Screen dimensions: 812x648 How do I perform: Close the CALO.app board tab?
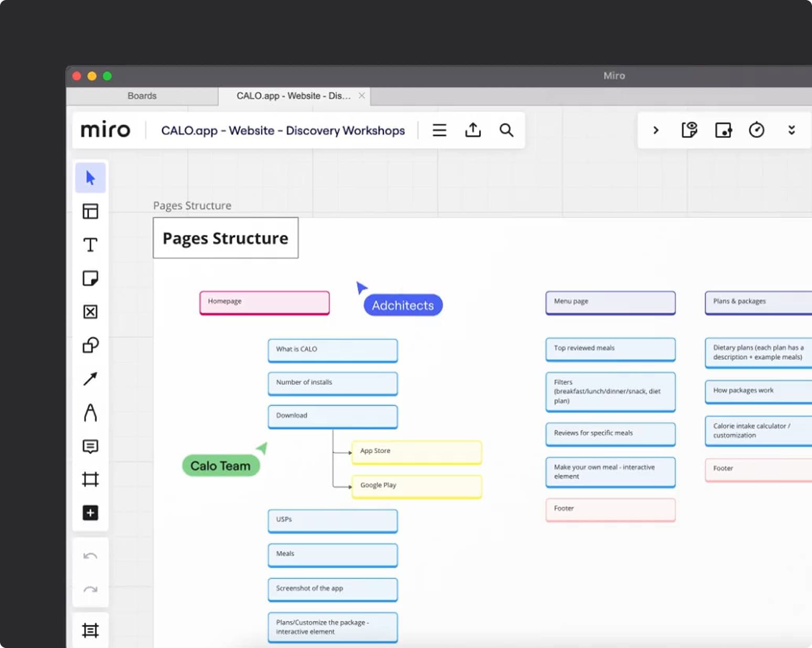(361, 96)
